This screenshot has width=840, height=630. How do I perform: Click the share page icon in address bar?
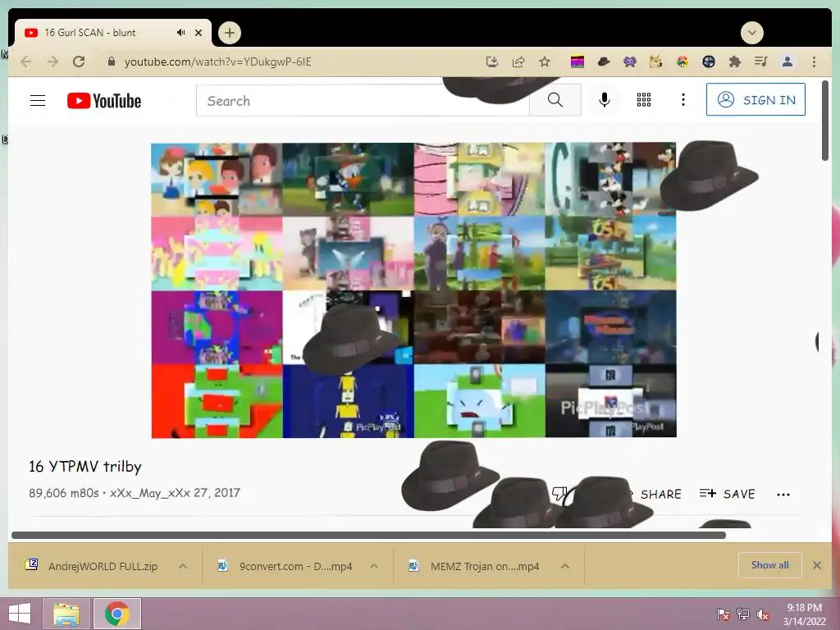[x=518, y=62]
